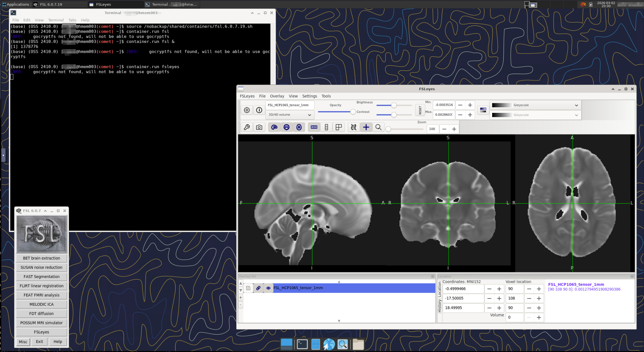Switch to grid layout icon
The width and height of the screenshot is (644, 352).
[x=338, y=127]
